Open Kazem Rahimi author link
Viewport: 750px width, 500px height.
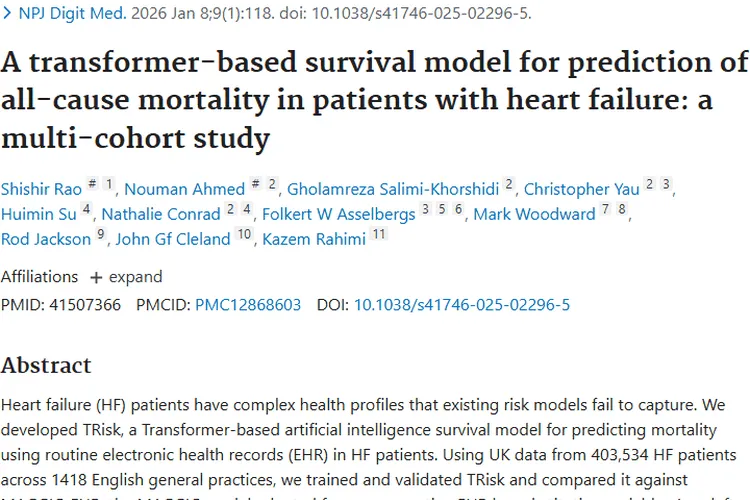click(313, 239)
